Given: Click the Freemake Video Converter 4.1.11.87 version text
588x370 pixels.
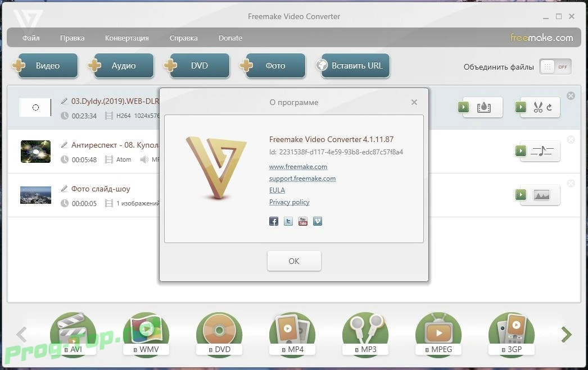Looking at the screenshot, I should pos(332,139).
